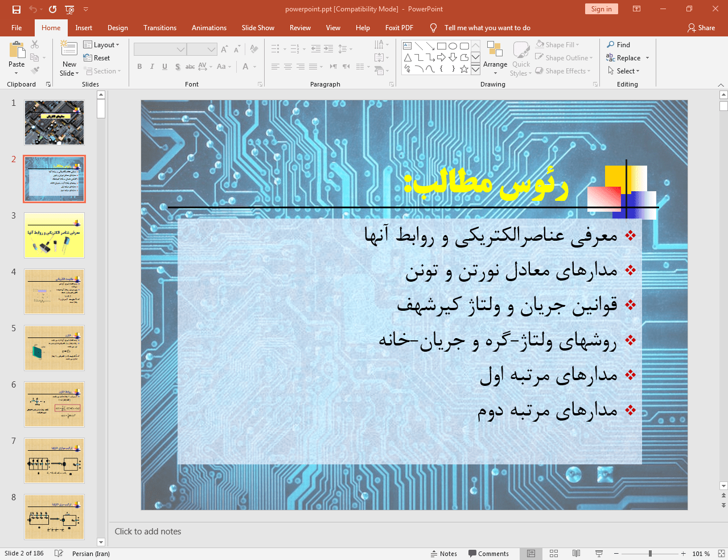Viewport: 728px width, 560px height.
Task: Open the Layout dropdown
Action: coord(101,45)
